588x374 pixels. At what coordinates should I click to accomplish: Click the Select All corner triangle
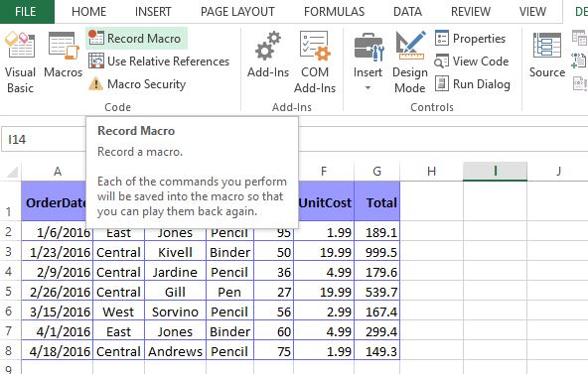coord(11,172)
